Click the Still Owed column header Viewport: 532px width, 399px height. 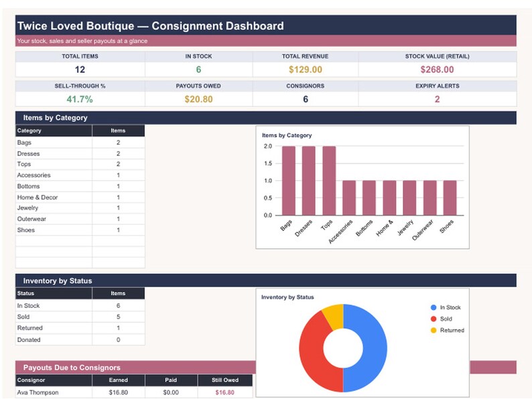(x=225, y=380)
